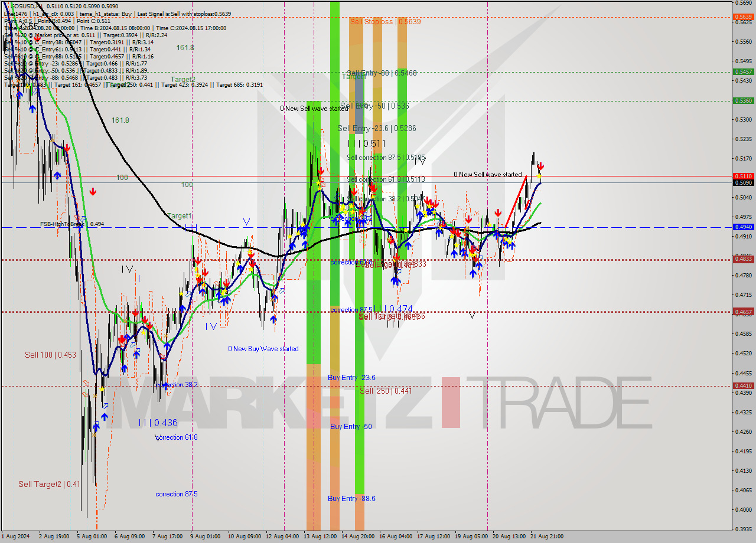Click the 0.5639 price tag on axis

[743, 17]
